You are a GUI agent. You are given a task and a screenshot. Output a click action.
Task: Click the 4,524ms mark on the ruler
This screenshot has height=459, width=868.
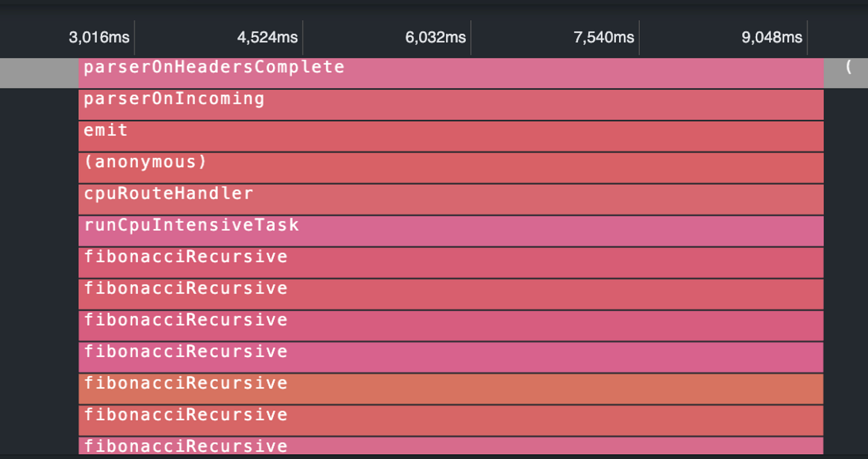tap(268, 37)
